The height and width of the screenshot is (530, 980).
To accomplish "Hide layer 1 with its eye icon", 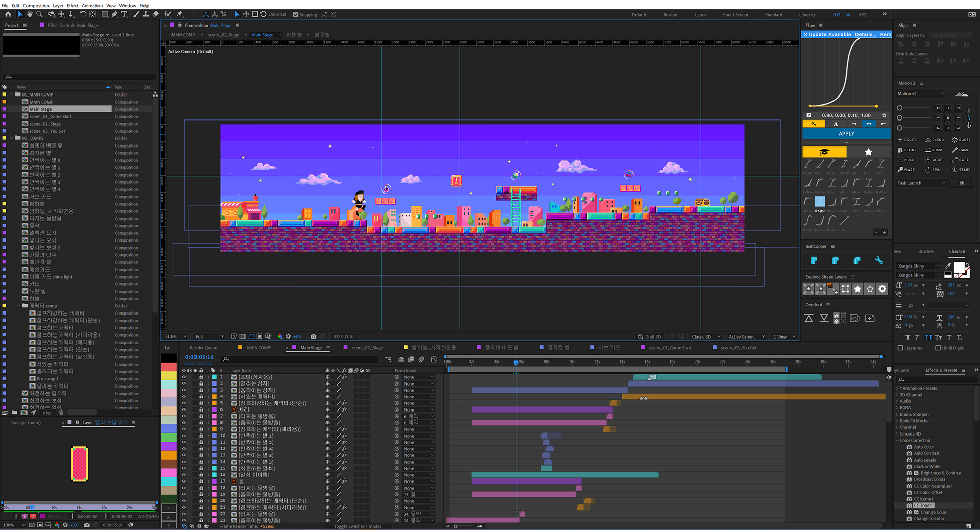I will tap(184, 377).
